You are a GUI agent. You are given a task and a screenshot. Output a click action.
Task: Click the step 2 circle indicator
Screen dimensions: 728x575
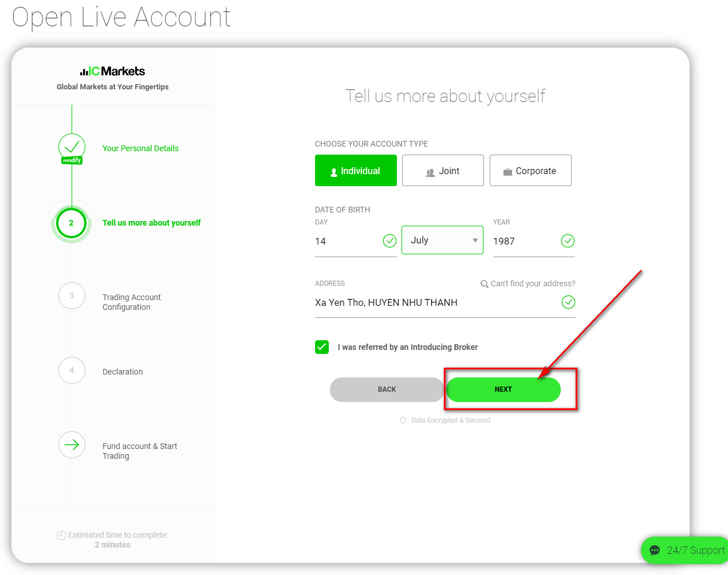pos(72,223)
